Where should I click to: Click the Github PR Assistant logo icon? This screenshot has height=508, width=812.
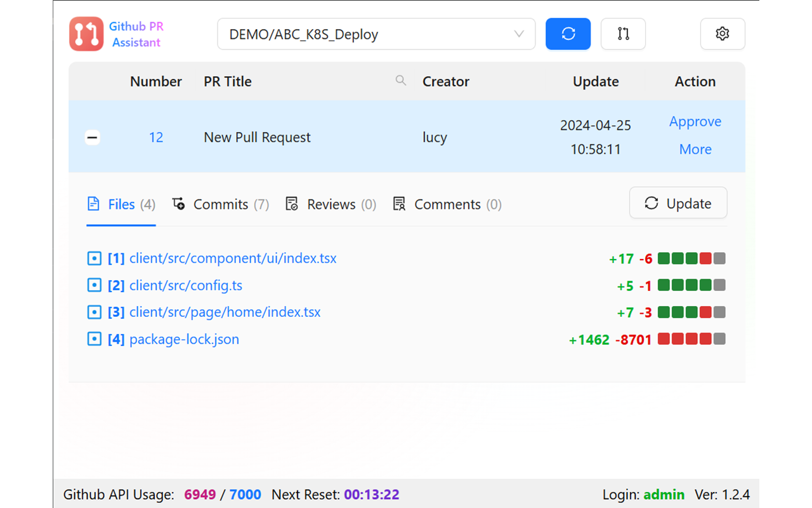click(x=86, y=34)
